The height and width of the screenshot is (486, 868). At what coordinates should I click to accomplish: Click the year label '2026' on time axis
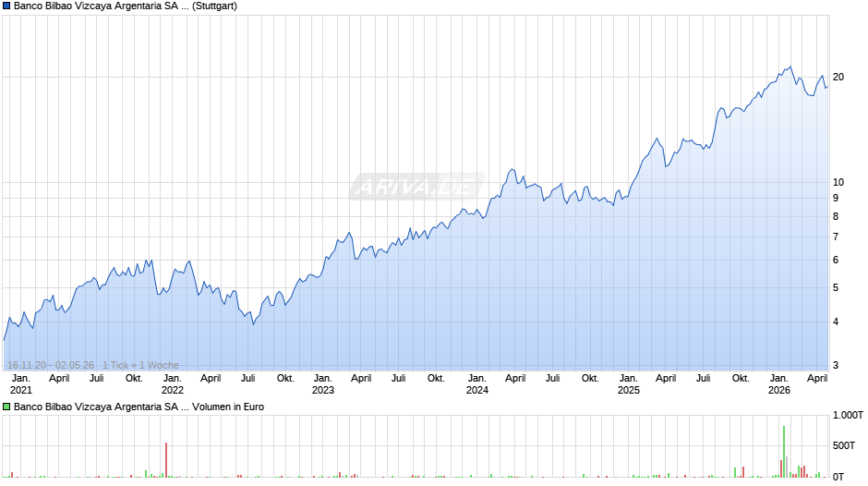pyautogui.click(x=778, y=390)
